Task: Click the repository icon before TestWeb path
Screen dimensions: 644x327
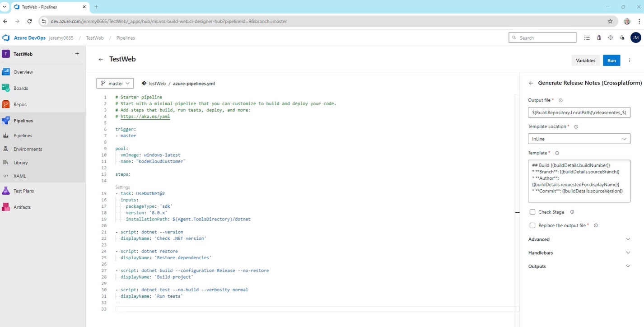Action: [x=144, y=84]
